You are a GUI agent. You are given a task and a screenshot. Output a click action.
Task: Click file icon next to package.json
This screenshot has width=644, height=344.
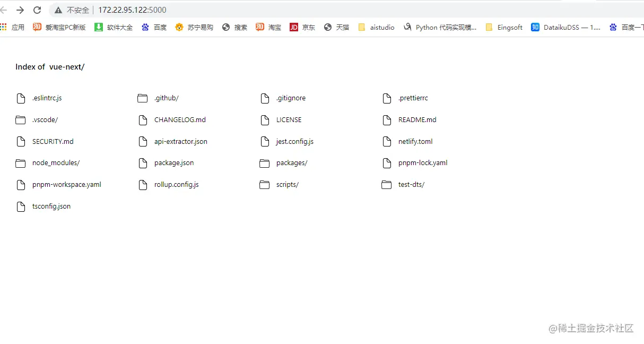[143, 163]
